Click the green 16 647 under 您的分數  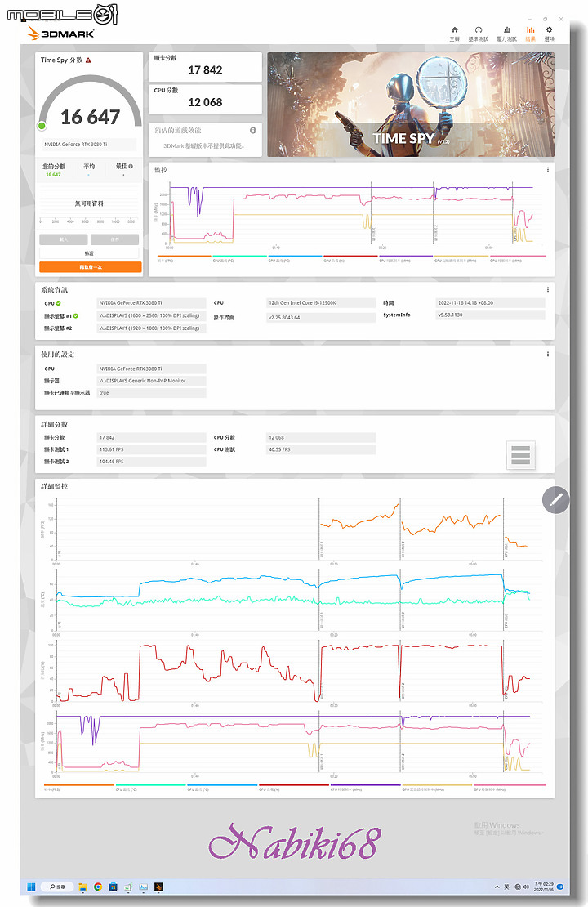tap(53, 175)
